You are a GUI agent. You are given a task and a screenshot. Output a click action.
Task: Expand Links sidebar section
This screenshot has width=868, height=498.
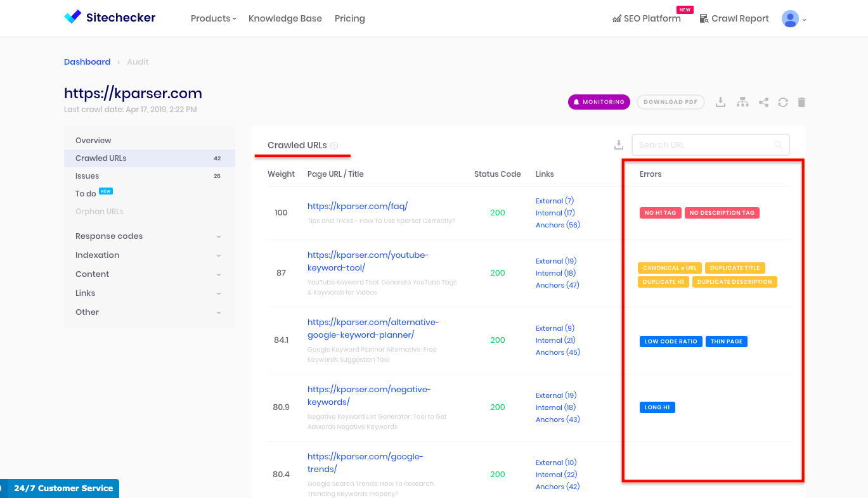[x=149, y=293]
